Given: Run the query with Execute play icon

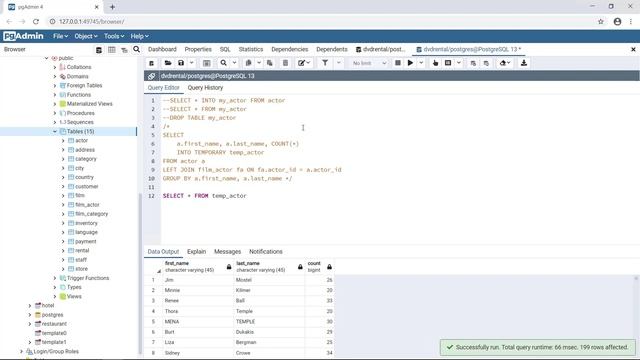Looking at the screenshot, I should (410, 63).
